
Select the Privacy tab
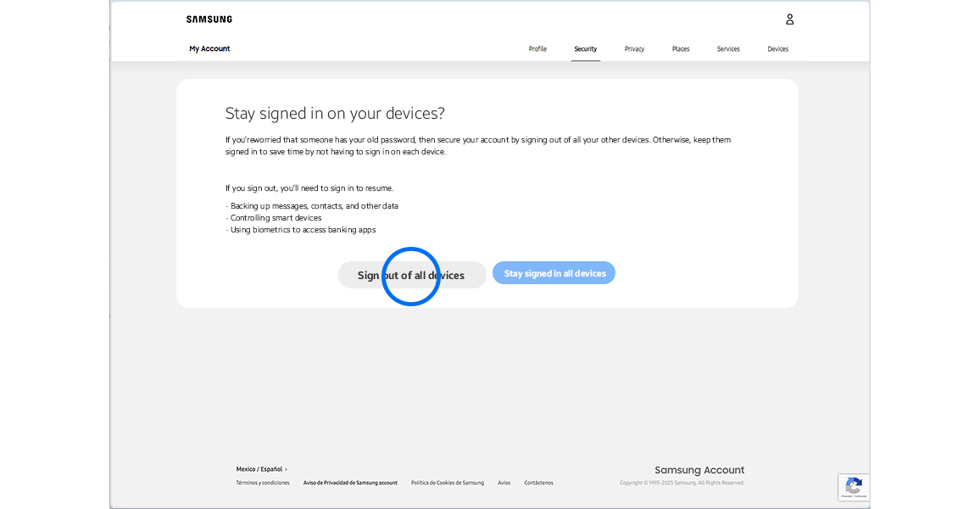coord(634,48)
